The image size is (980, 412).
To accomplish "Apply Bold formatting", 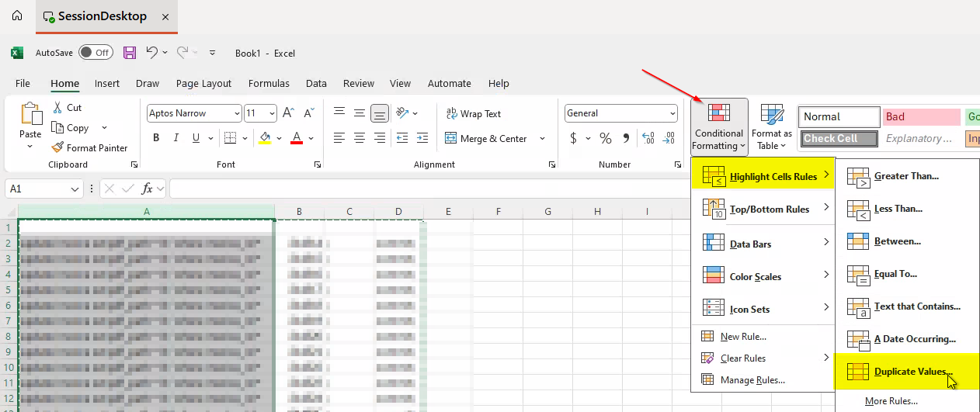I will (156, 138).
